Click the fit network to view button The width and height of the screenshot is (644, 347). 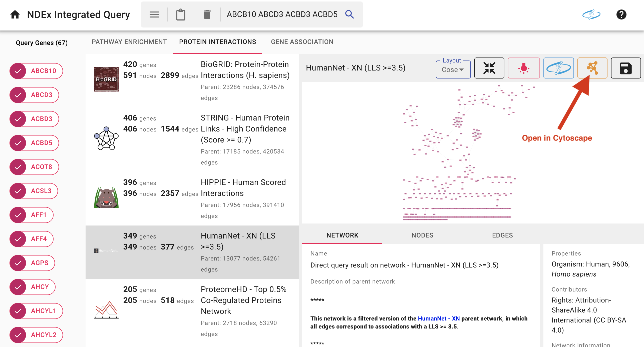489,68
